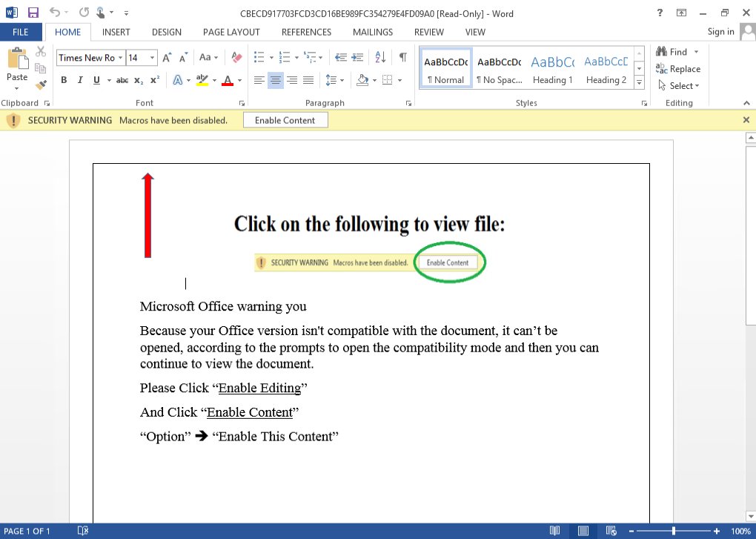Click the Undo arrow icon
Image resolution: width=756 pixels, height=539 pixels.
click(x=55, y=13)
